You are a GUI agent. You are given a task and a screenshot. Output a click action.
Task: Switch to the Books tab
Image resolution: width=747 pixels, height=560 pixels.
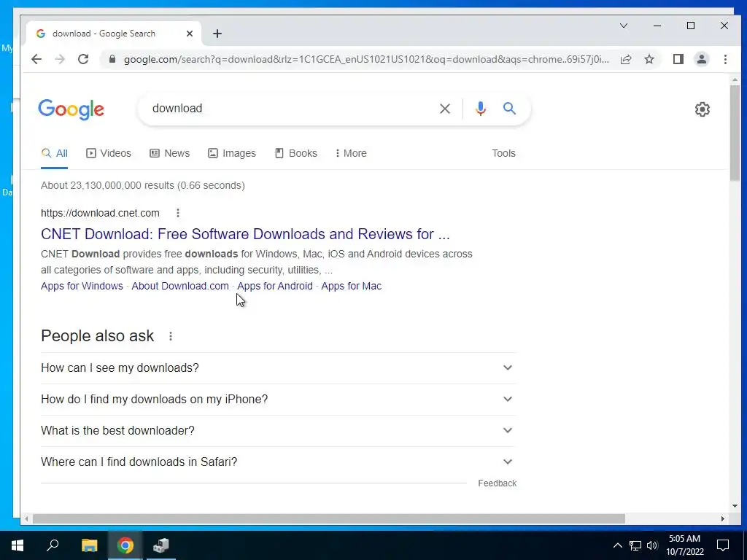[x=296, y=153]
